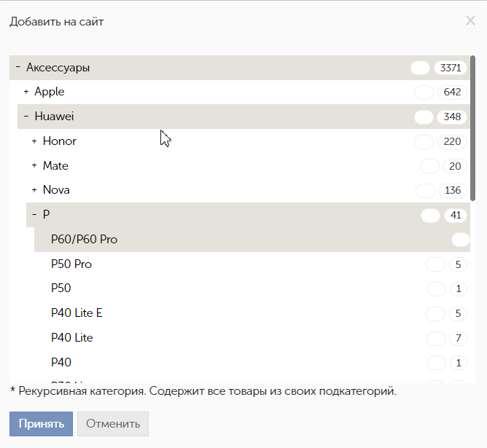Enable the Honor toggle switch
This screenshot has height=448, width=487.
(x=423, y=141)
